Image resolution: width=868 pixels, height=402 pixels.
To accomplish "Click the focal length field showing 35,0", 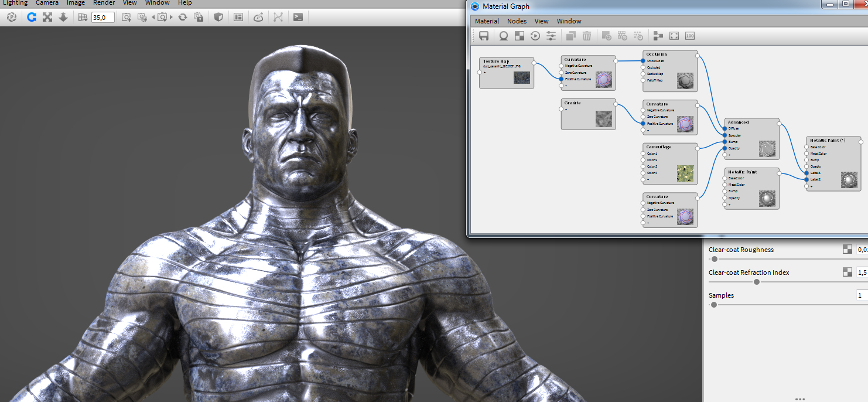I will [103, 17].
